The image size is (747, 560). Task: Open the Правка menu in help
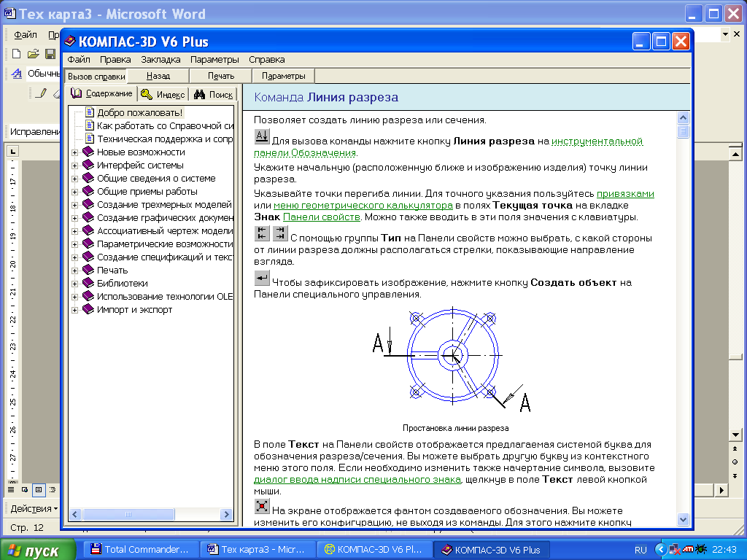115,60
